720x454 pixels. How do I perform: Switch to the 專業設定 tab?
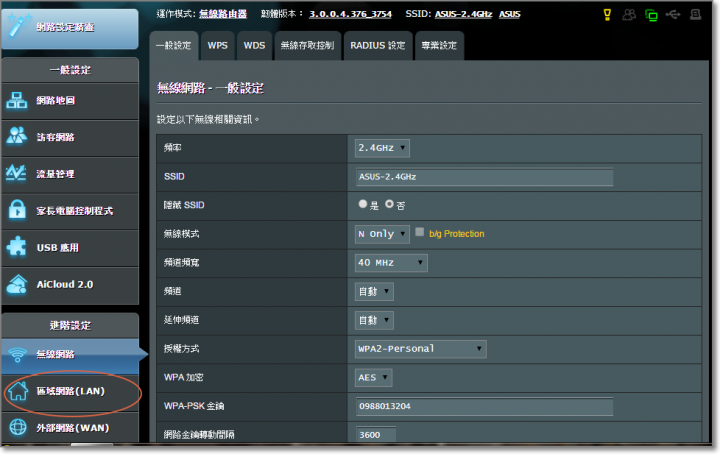pyautogui.click(x=439, y=45)
